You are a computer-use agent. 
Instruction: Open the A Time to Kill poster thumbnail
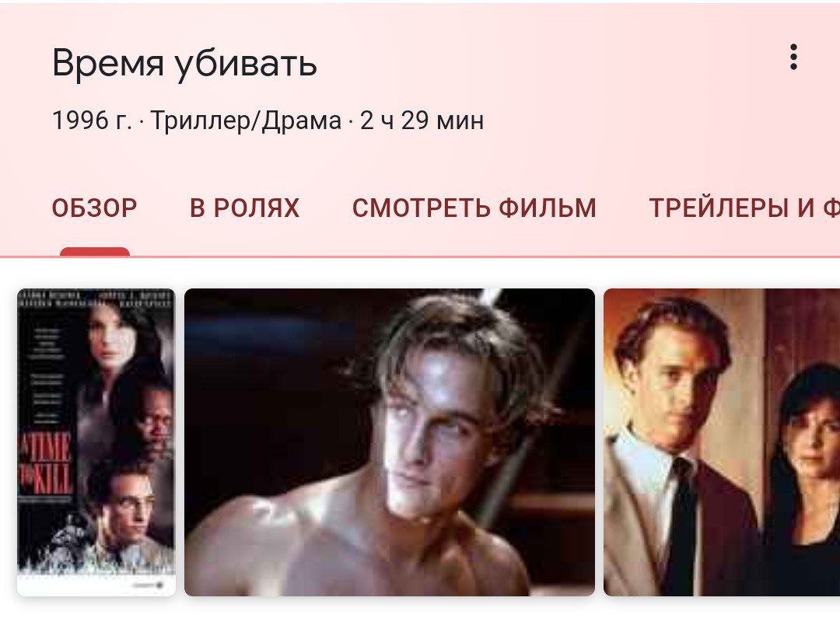point(96,442)
